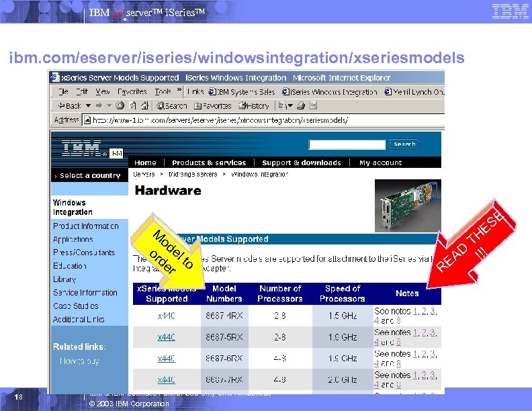Open Product Information in sidebar
Viewport: 532px width, 411px height.
[86, 226]
